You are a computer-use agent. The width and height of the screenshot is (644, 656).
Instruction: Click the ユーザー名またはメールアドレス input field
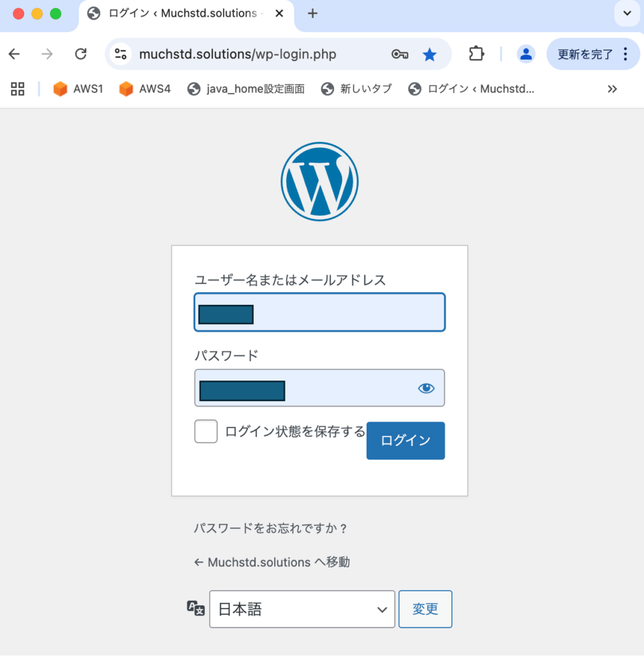point(346,313)
